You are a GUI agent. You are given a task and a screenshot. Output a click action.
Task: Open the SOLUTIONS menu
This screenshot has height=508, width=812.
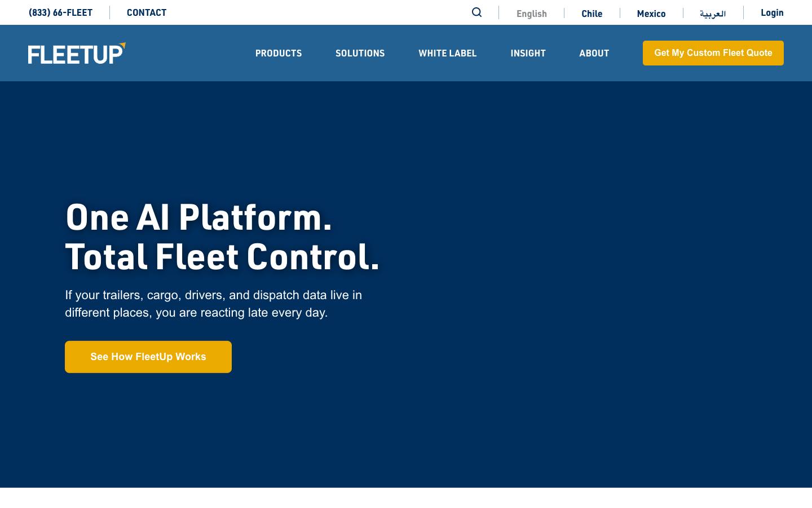point(360,53)
